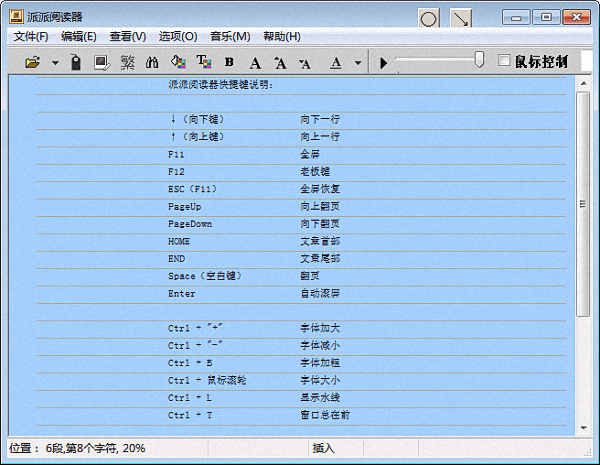
Task: Enable the 鼠标控制 checkbox
Action: coord(504,61)
